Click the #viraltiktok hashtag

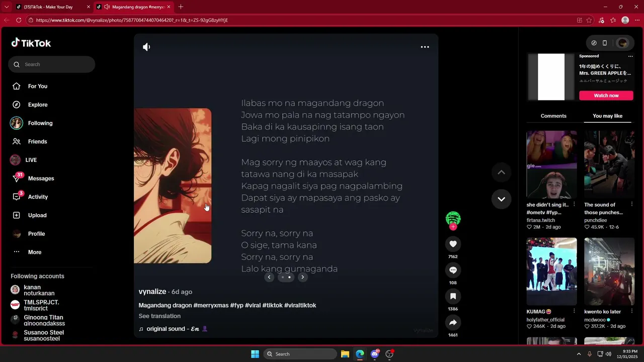tap(300, 305)
